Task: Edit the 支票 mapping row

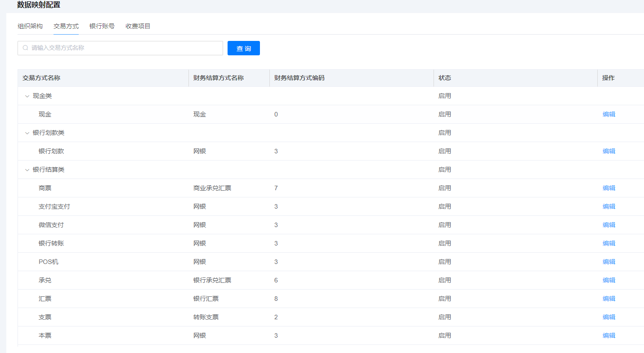Action: click(609, 317)
